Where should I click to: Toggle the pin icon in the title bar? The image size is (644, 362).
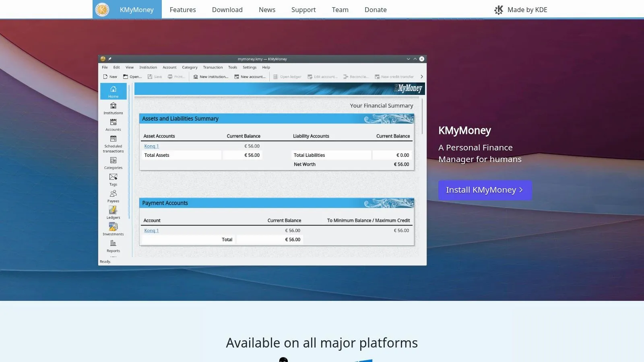(x=109, y=59)
